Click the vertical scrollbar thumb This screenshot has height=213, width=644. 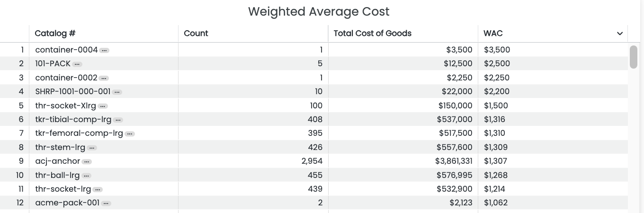tap(633, 57)
